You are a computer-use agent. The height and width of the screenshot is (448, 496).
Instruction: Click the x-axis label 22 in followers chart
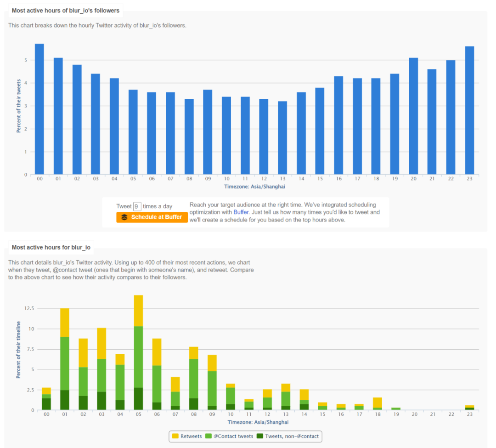pyautogui.click(x=451, y=179)
